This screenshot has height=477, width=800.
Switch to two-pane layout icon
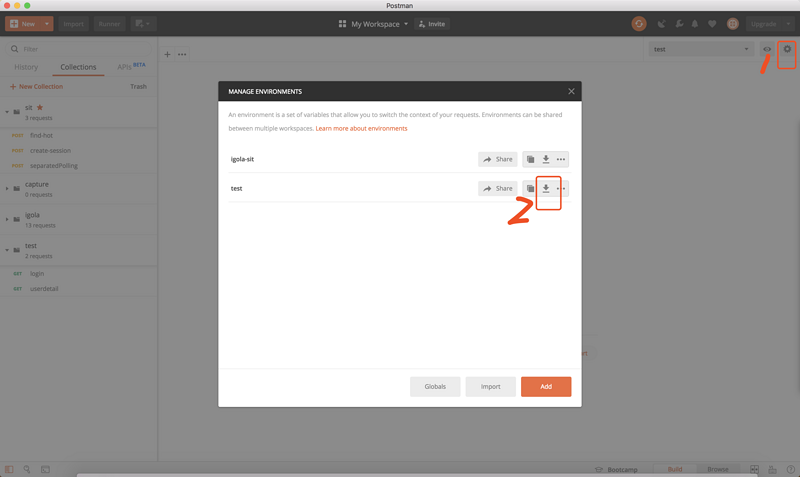tap(754, 469)
